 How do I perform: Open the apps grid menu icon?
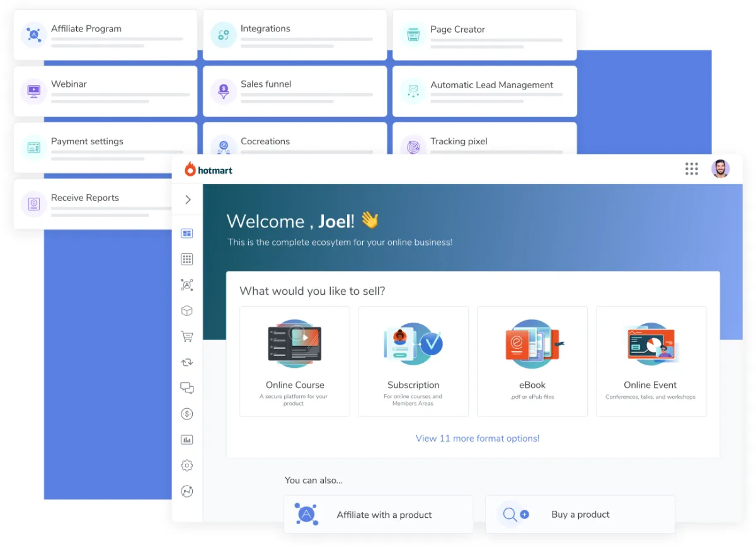pos(691,169)
